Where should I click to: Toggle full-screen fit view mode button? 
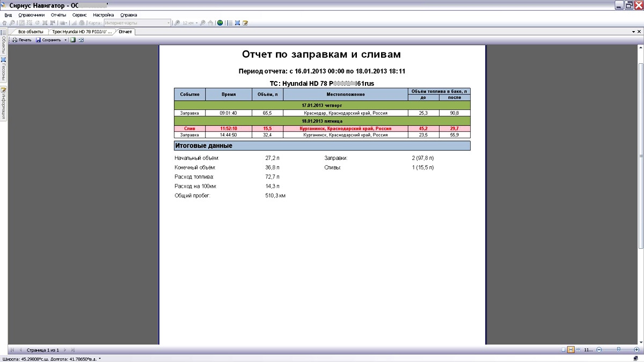tap(579, 350)
